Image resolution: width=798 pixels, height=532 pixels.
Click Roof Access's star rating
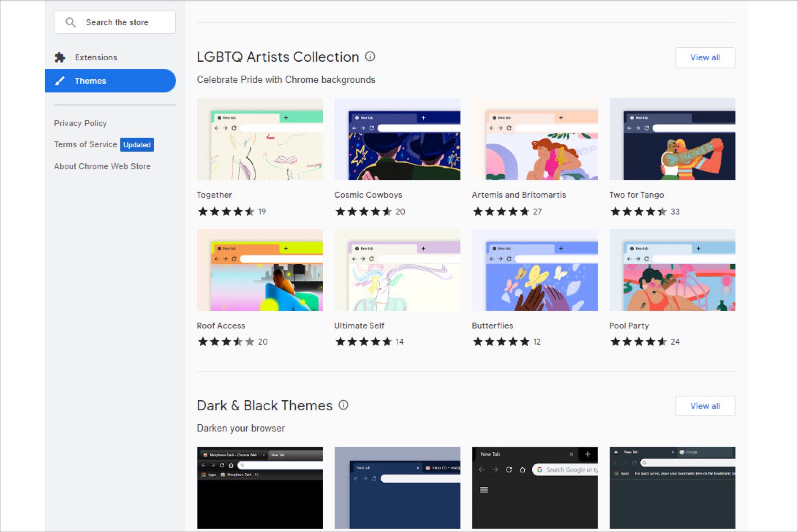[226, 342]
